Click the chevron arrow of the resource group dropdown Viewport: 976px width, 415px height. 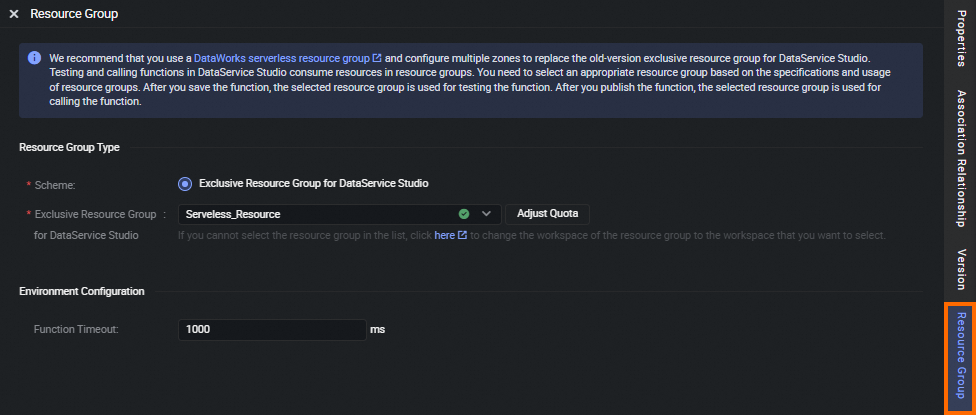[x=487, y=214]
